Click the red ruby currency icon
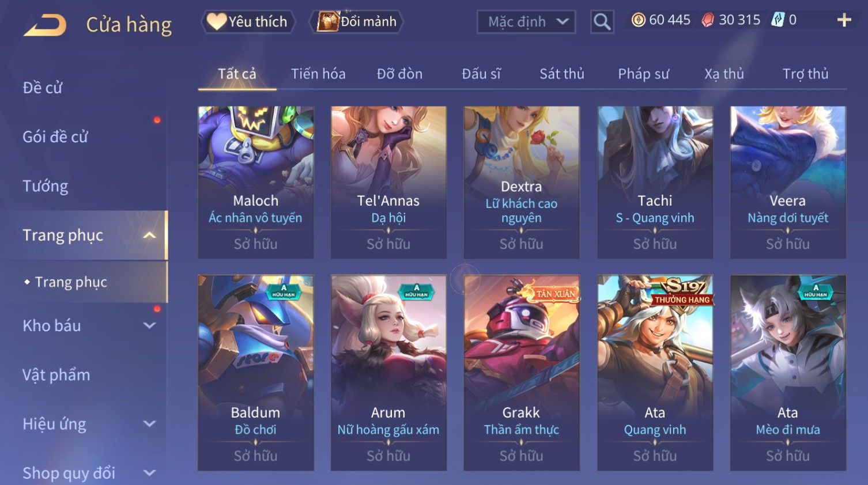The image size is (868, 485). click(708, 20)
